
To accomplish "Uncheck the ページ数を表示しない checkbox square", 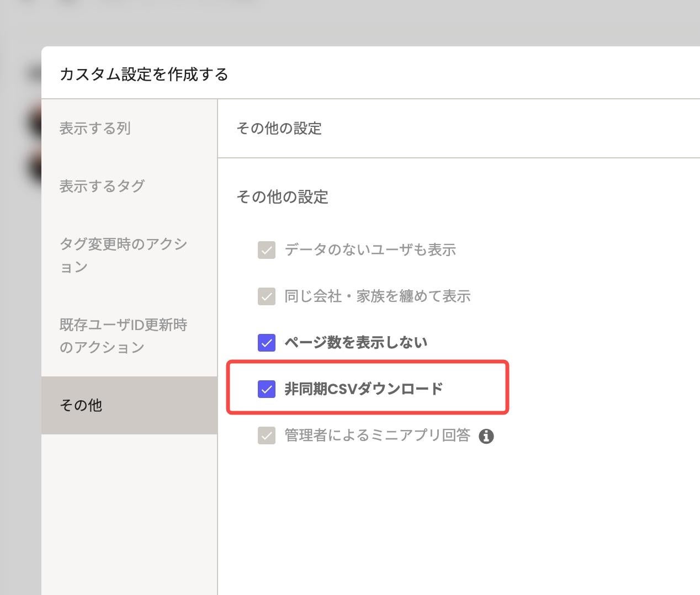I will 267,343.
